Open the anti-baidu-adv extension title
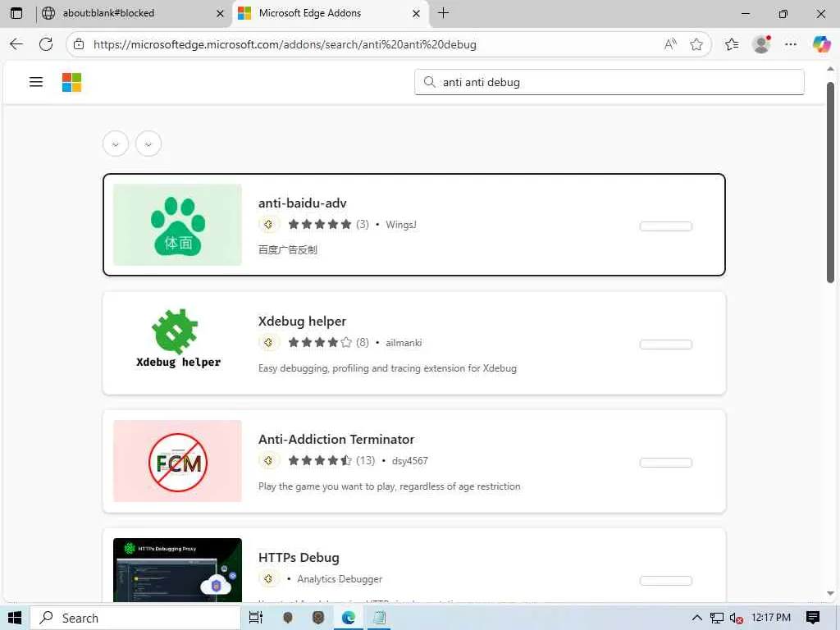 (302, 203)
